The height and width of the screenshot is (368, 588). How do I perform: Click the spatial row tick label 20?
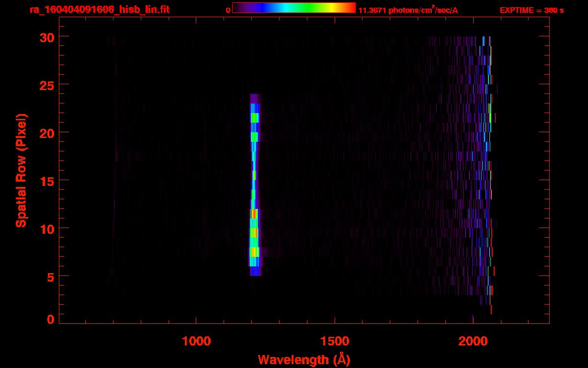47,133
